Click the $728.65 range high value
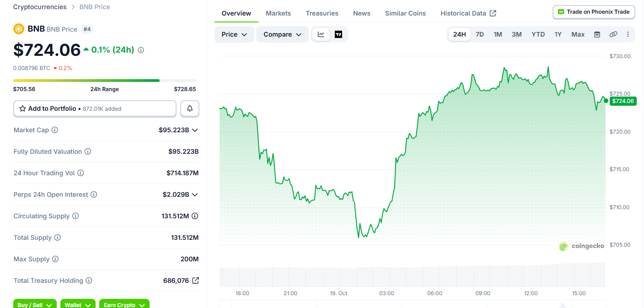 185,89
